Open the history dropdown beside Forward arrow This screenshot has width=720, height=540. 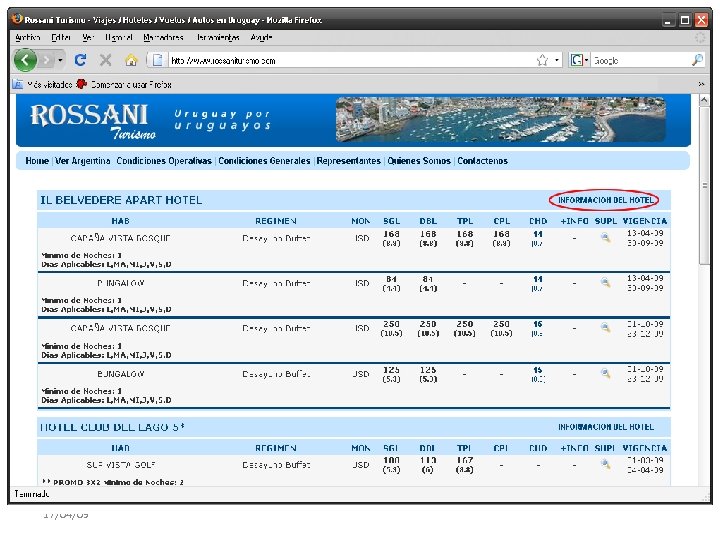(60, 60)
